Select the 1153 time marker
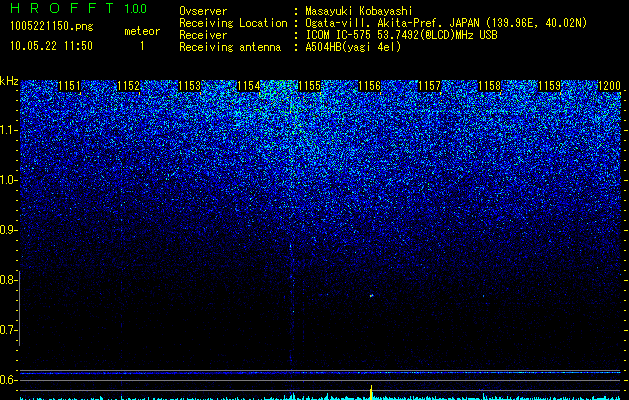This screenshot has width=629, height=400. 189,86
